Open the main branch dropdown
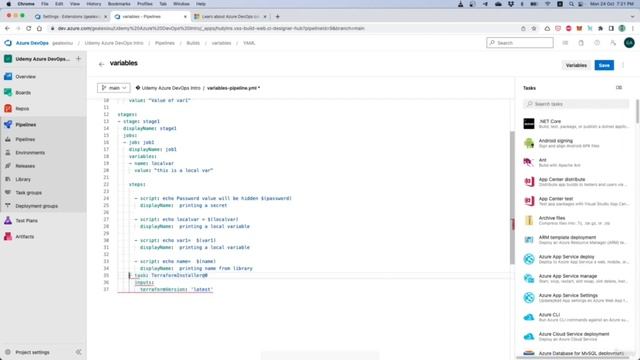Image resolution: width=640 pixels, height=360 pixels. [x=114, y=88]
